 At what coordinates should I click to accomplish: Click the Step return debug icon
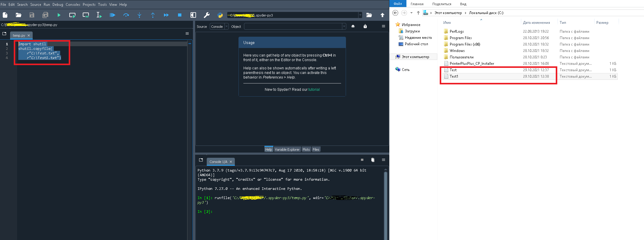153,15
